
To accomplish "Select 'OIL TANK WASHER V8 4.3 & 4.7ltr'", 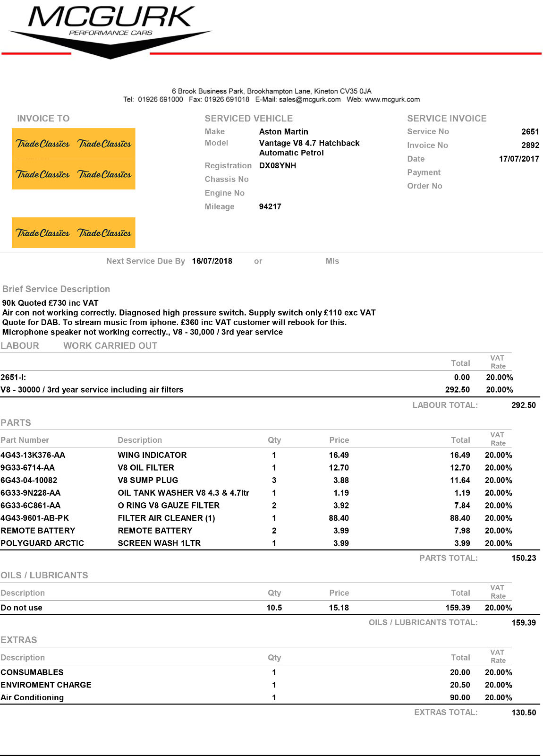I will tap(183, 493).
